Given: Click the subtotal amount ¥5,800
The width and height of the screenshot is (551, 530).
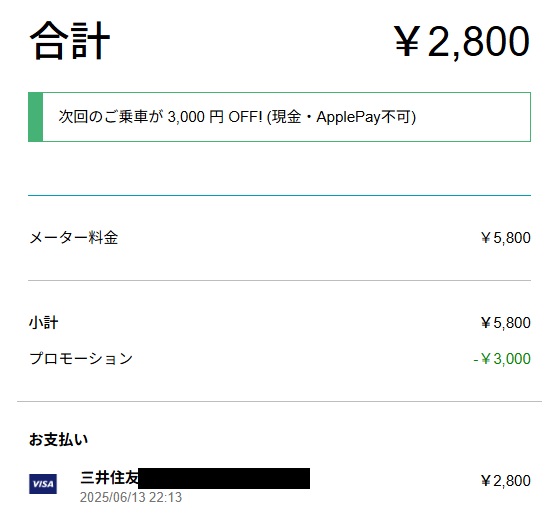Looking at the screenshot, I should [x=506, y=323].
